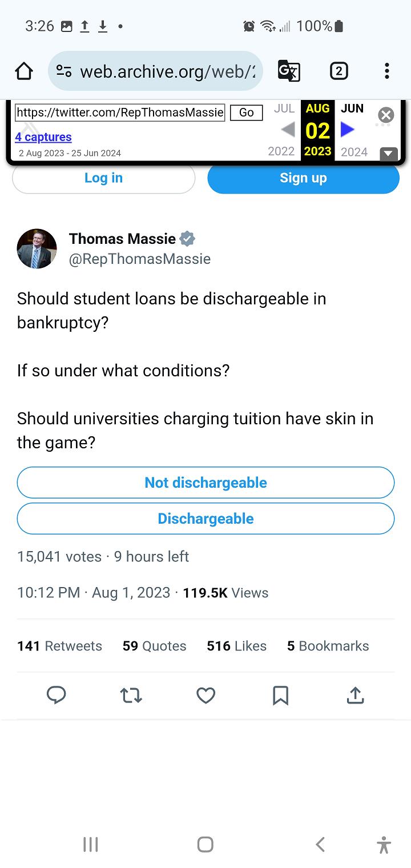Vote for the 'Not dischargeable' poll option
The image size is (411, 868).
pos(205,483)
